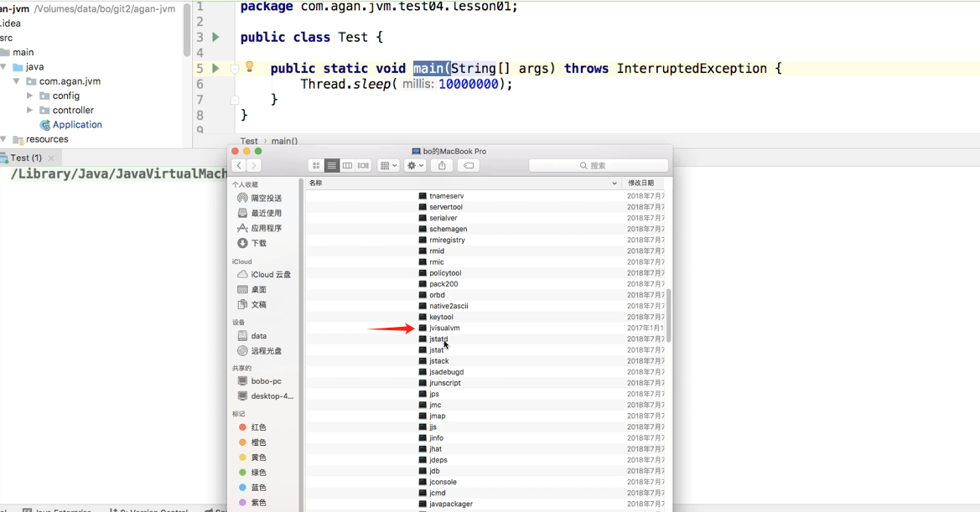Sort Finder list by name column header

click(463, 183)
